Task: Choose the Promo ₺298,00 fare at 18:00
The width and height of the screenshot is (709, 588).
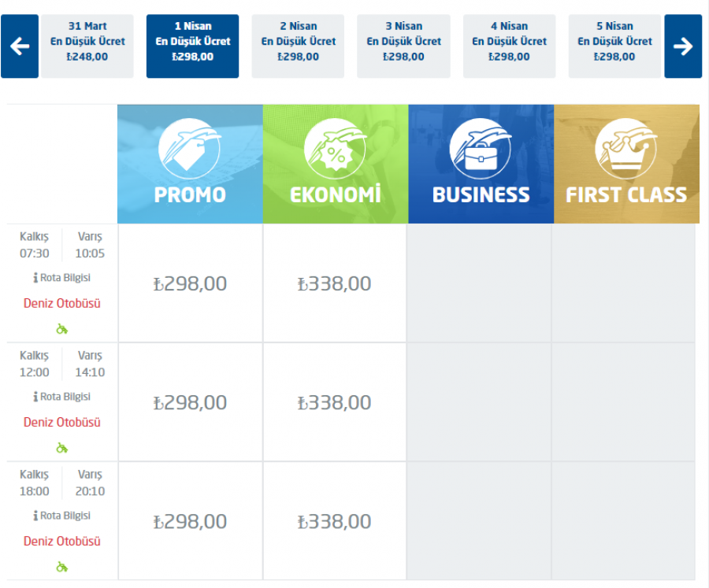Action: 190,522
